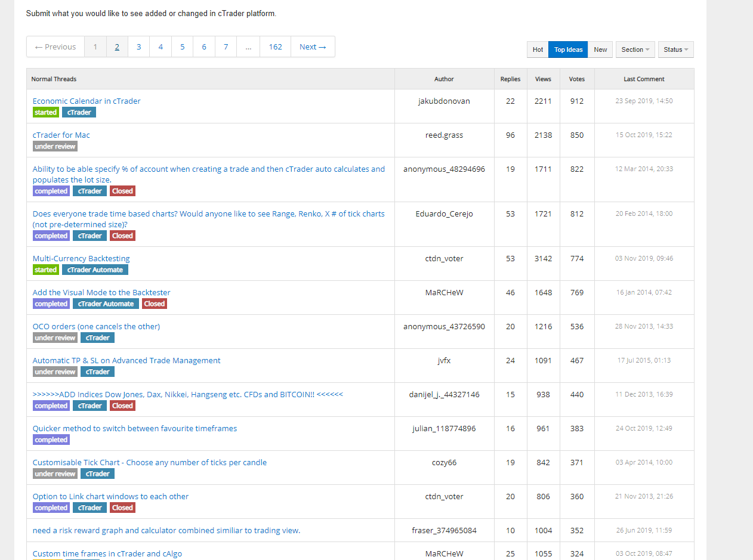
Task: Click 'Closed' tag under the lot size thread
Action: pyautogui.click(x=122, y=191)
